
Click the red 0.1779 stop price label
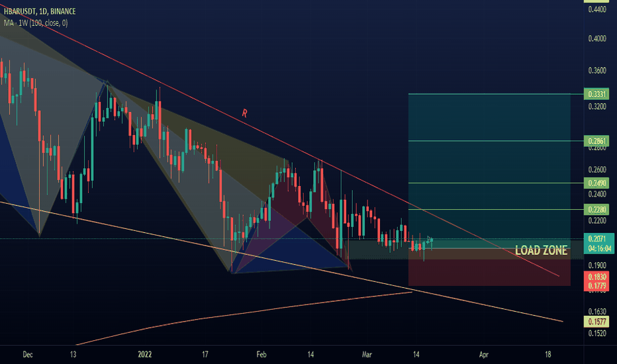[x=596, y=286]
